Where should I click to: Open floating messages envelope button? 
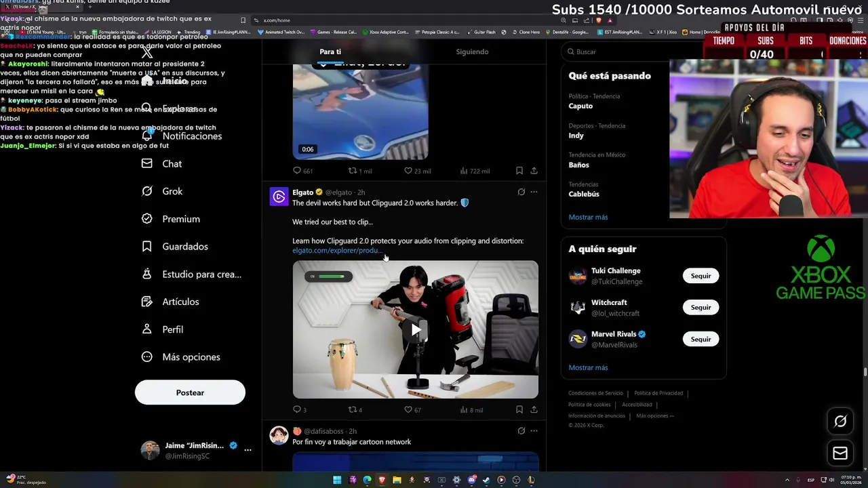(840, 453)
